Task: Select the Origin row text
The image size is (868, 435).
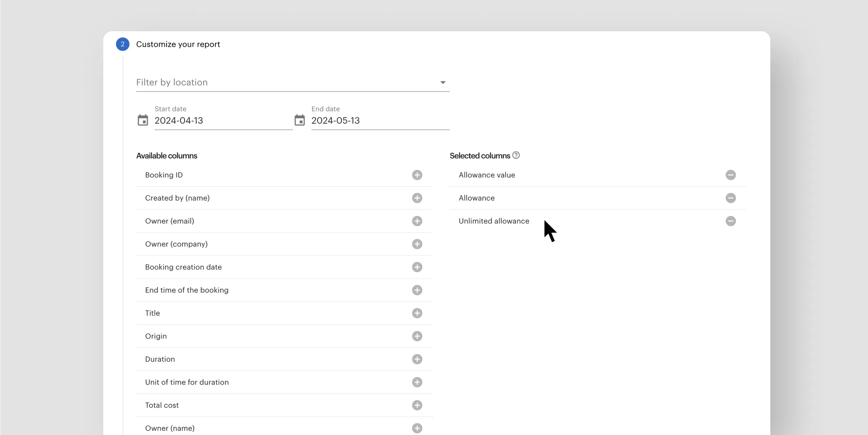Action: tap(156, 336)
